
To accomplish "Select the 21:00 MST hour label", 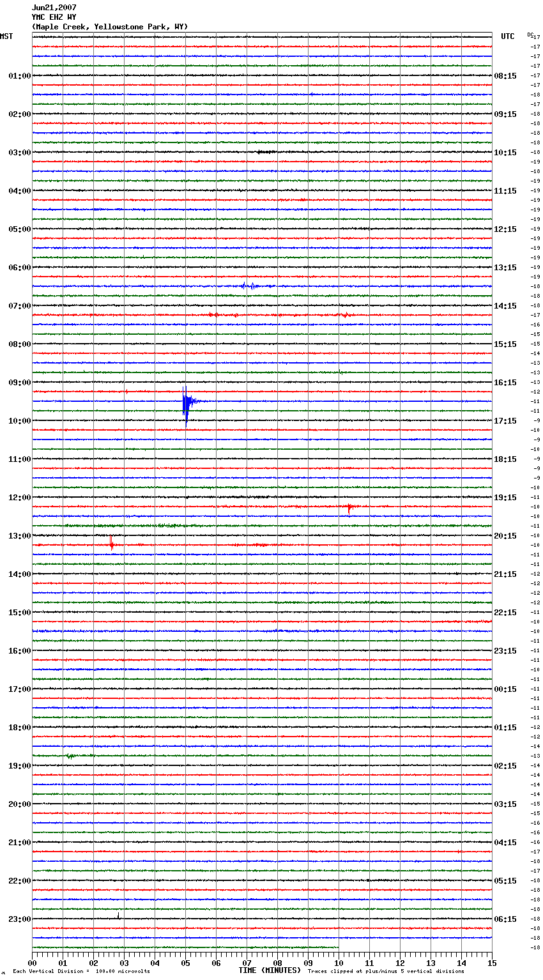I will coord(20,843).
